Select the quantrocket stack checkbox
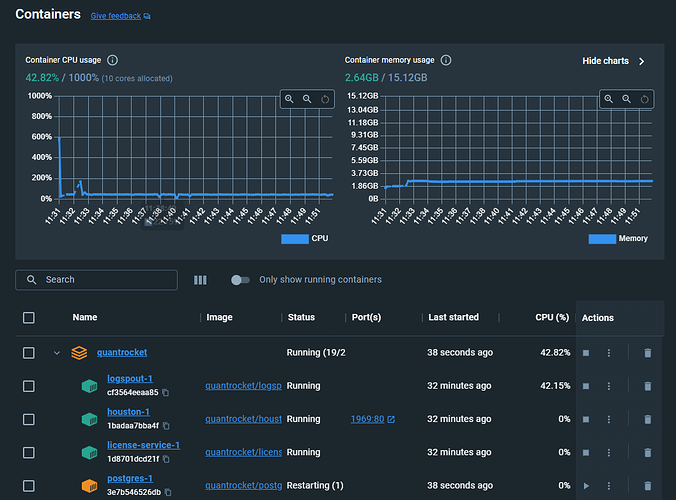 (x=29, y=353)
